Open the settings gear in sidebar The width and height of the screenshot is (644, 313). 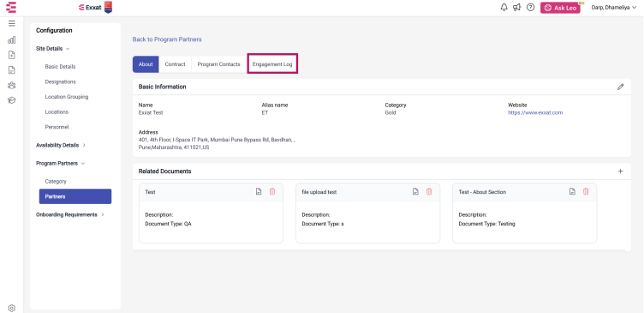click(11, 308)
